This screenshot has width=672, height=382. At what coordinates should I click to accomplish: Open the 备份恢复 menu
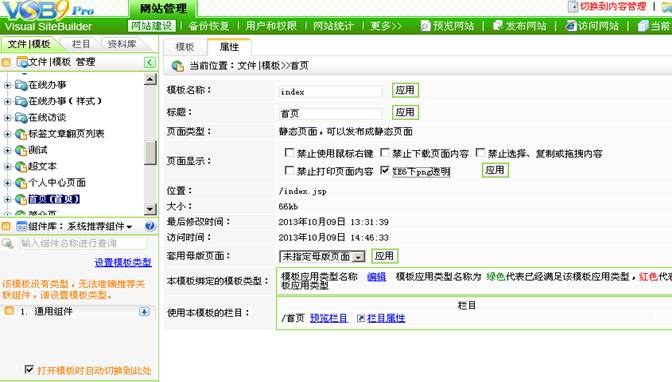[x=209, y=26]
